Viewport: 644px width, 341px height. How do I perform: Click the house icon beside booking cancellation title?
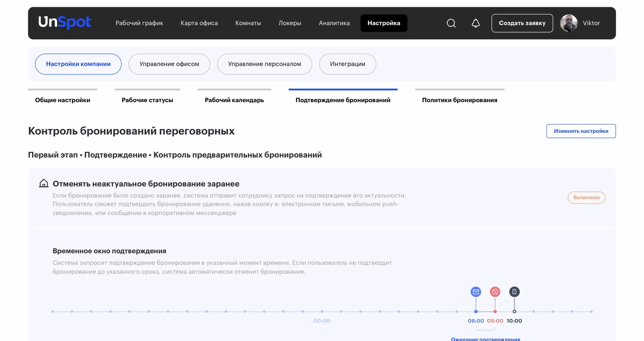(43, 183)
